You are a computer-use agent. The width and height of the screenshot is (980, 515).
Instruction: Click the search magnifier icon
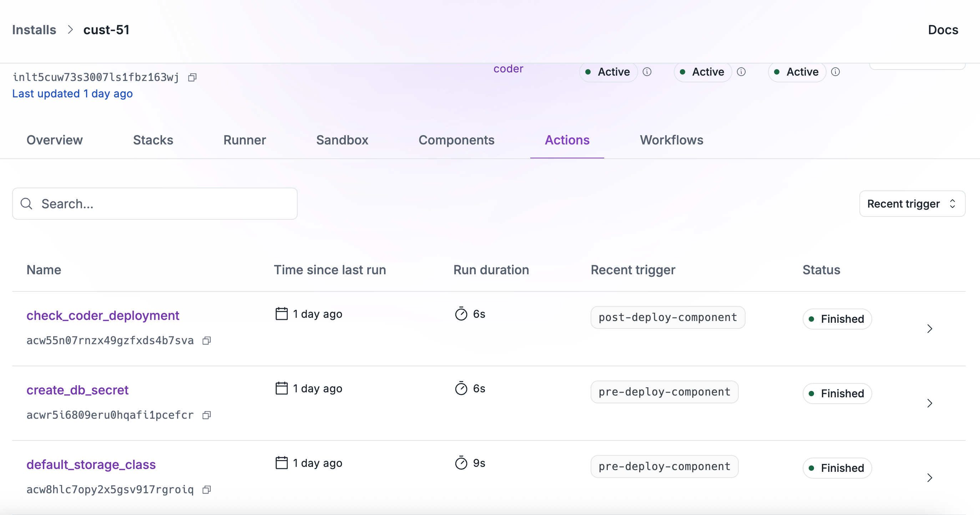point(26,204)
